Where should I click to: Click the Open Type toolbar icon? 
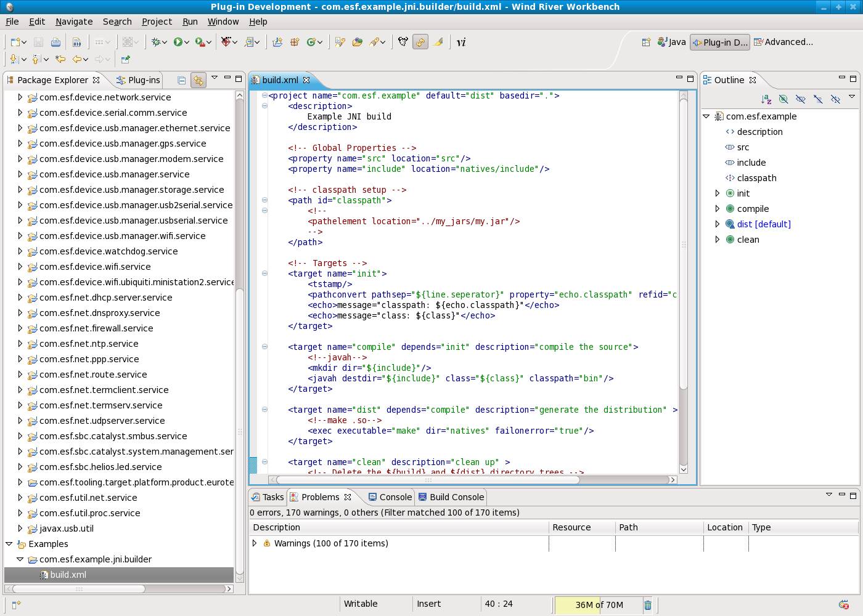click(x=340, y=42)
